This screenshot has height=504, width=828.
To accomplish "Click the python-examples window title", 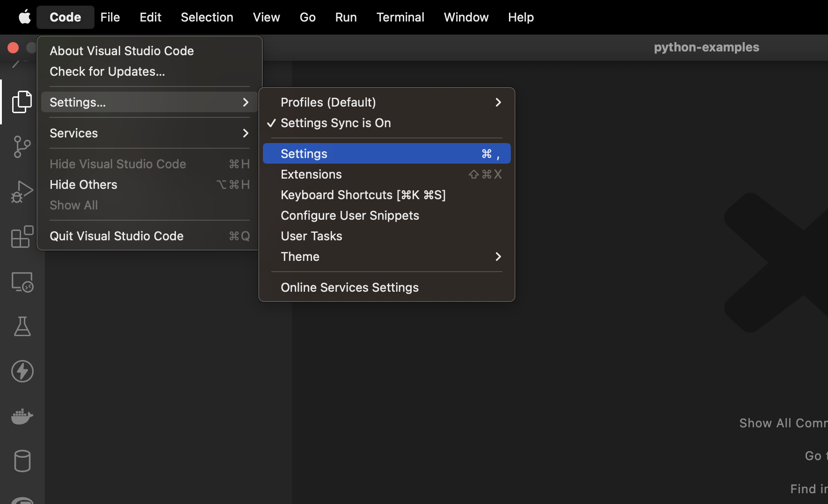I will point(706,47).
